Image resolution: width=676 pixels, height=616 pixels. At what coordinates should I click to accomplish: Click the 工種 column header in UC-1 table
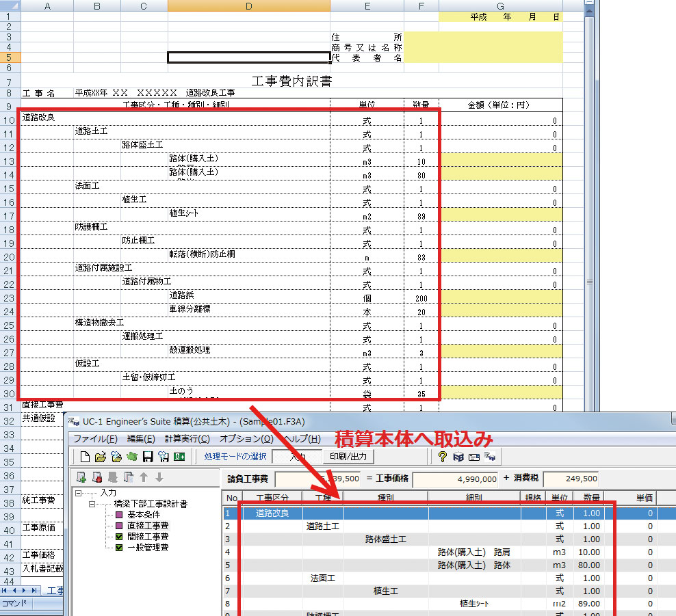323,498
